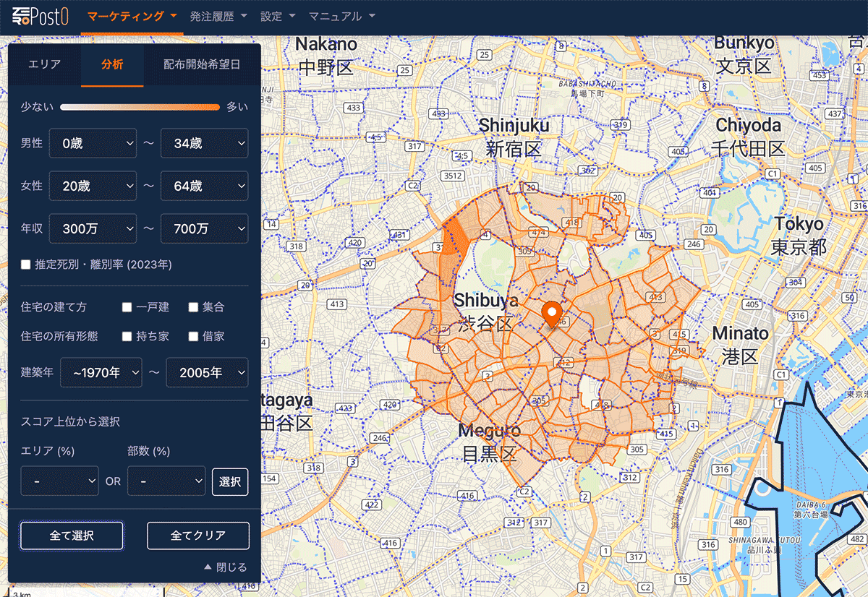Click the orange location pin on map
This screenshot has height=597, width=868.
coord(552,313)
